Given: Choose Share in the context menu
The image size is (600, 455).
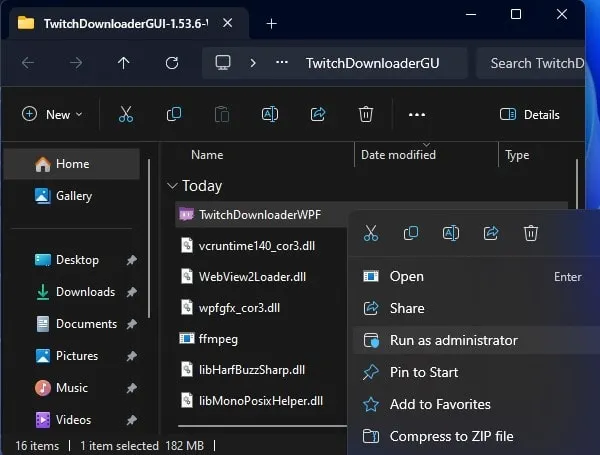Looking at the screenshot, I should click(x=476, y=308).
